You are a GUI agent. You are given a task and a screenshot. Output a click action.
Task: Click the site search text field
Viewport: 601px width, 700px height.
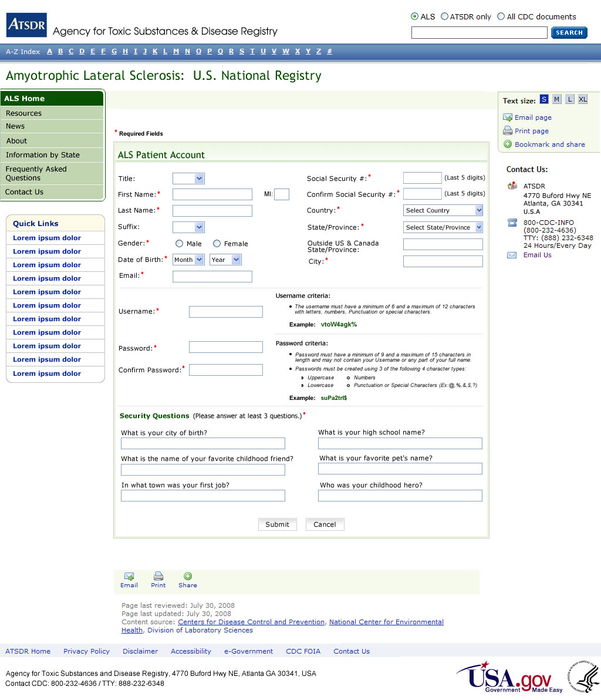(479, 32)
